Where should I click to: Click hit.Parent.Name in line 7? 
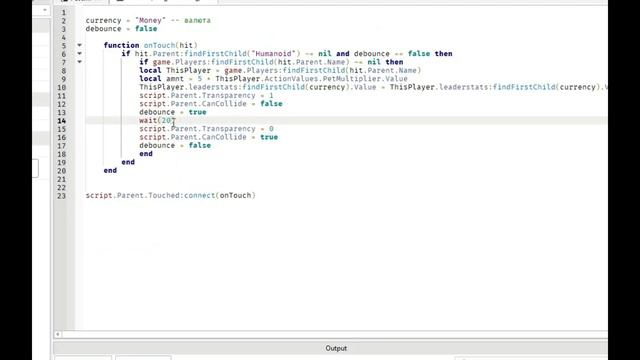point(312,62)
